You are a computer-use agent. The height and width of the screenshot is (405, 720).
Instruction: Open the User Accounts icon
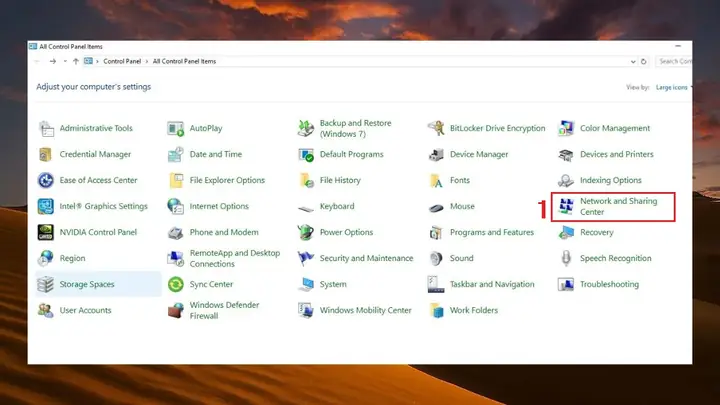[x=46, y=310]
